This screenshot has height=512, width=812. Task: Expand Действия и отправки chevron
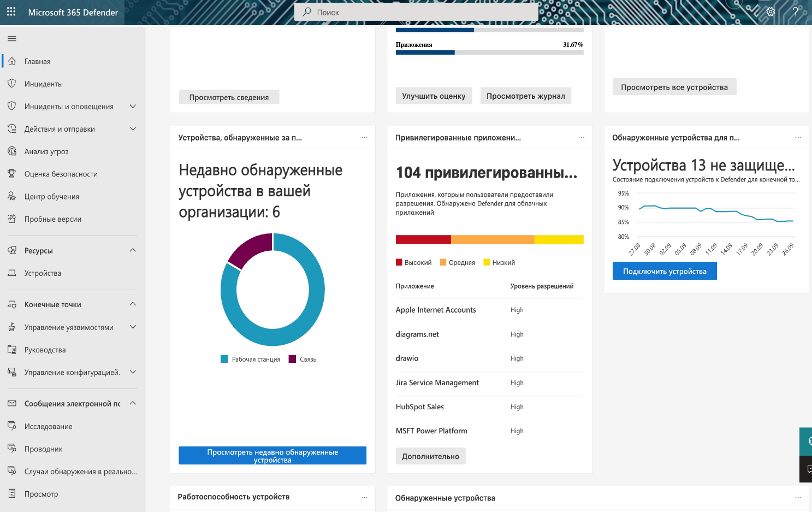133,129
